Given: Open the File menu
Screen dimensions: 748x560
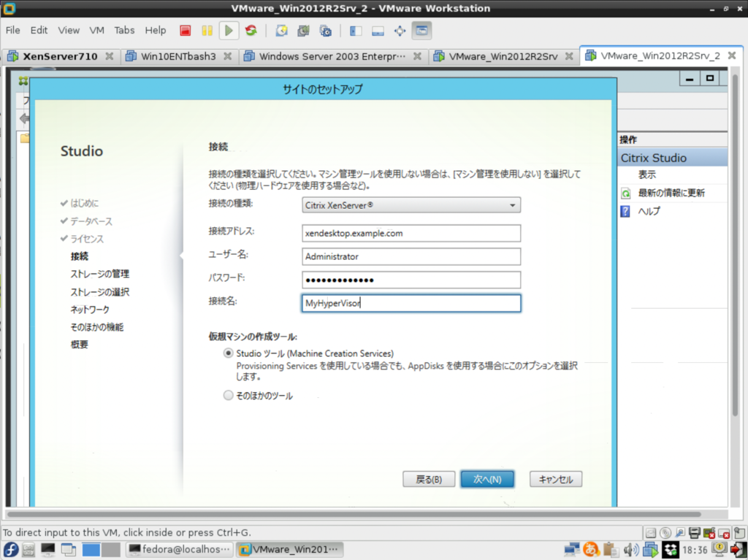Looking at the screenshot, I should [13, 31].
